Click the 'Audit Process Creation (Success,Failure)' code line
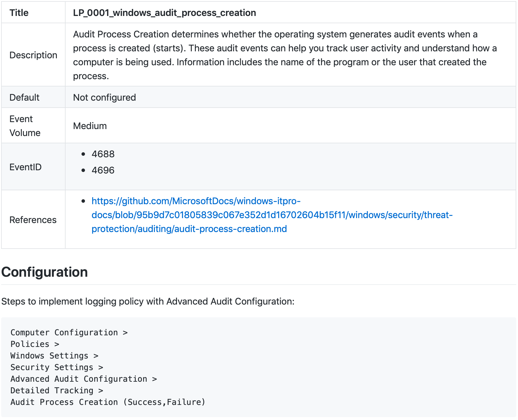518x420 pixels. coord(108,402)
